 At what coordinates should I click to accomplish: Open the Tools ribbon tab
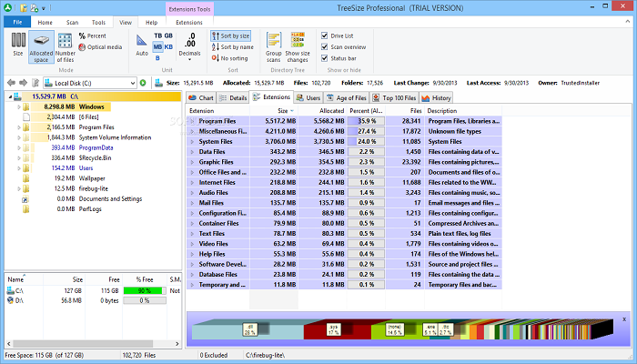98,23
